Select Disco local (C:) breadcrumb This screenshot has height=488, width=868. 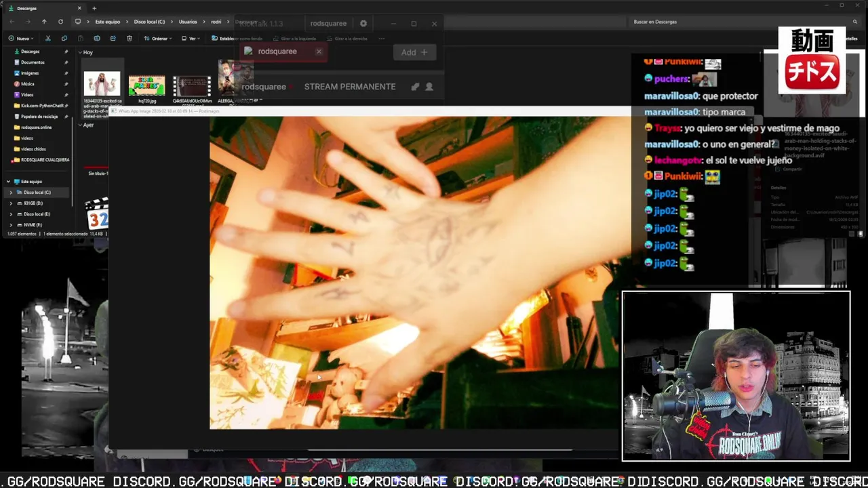point(149,22)
